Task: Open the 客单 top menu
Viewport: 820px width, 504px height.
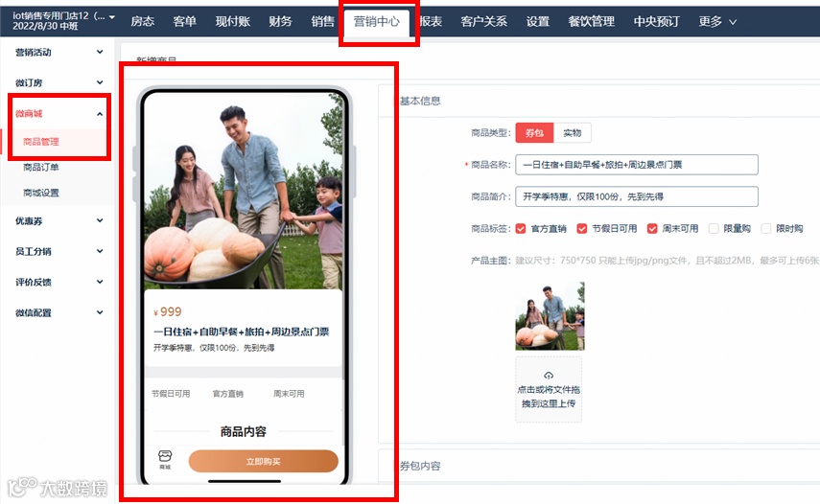Action: click(x=184, y=21)
